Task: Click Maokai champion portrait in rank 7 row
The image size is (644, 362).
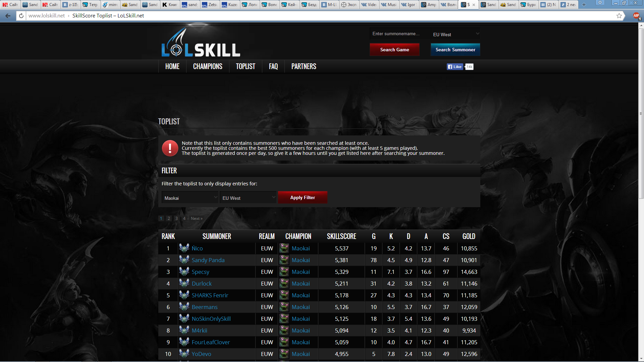Action: (x=284, y=319)
